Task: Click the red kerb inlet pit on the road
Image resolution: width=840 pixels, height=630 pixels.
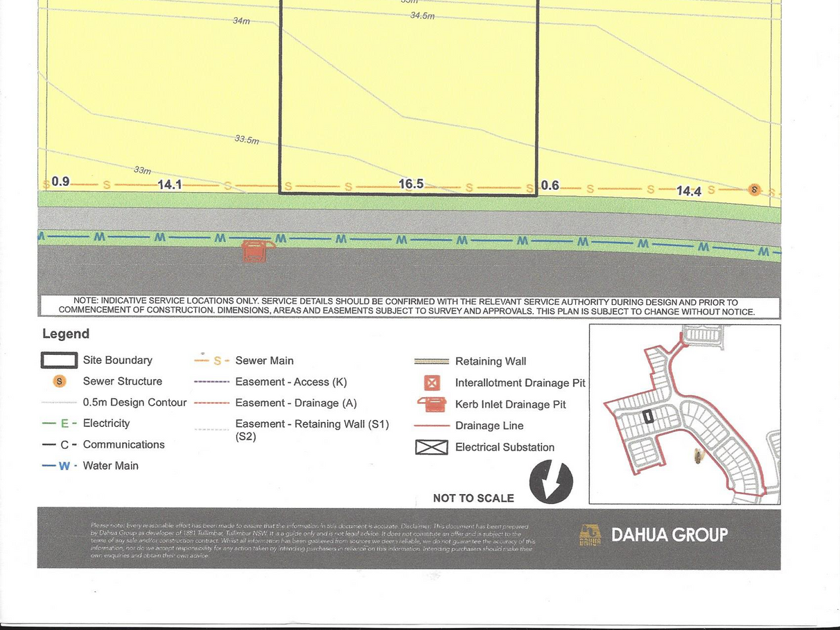Action: pos(254,251)
